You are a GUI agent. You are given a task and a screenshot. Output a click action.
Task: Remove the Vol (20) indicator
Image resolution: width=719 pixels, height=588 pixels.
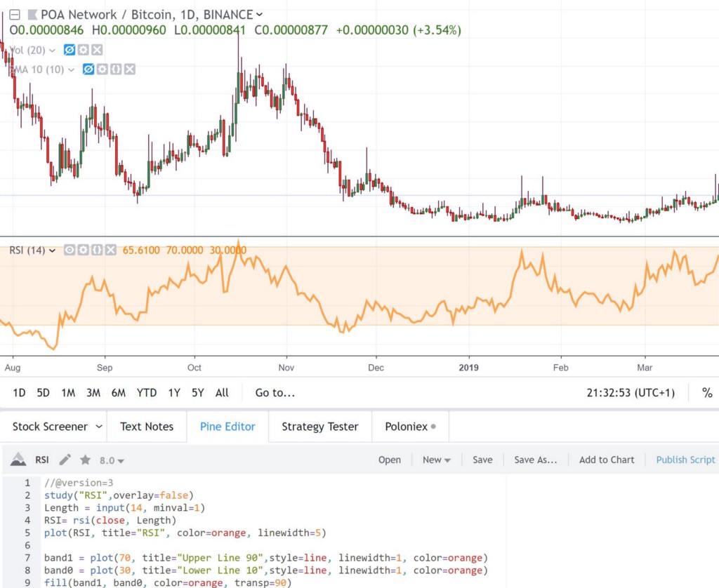(97, 50)
